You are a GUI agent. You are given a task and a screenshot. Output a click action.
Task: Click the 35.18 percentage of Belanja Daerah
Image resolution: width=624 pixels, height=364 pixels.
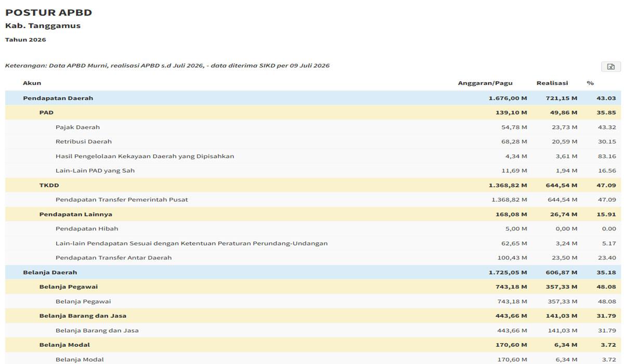click(x=606, y=273)
